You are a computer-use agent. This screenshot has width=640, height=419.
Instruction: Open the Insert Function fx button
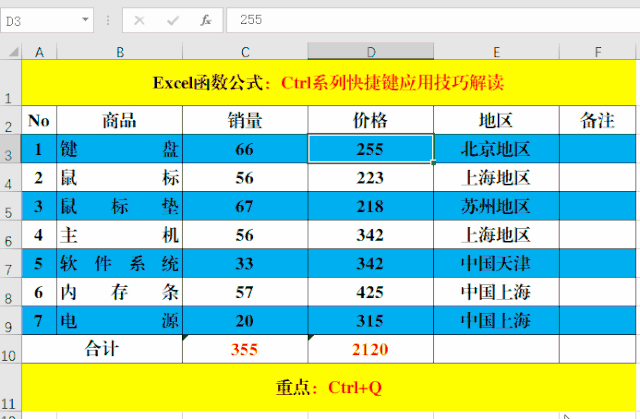206,20
